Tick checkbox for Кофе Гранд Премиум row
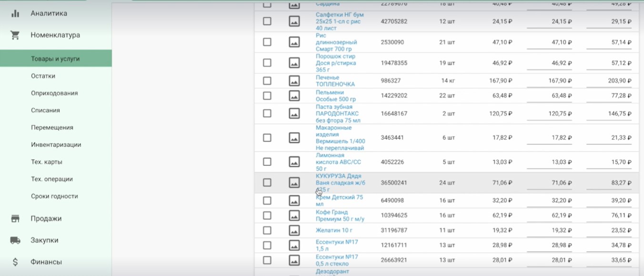The height and width of the screenshot is (276, 644). point(267,215)
